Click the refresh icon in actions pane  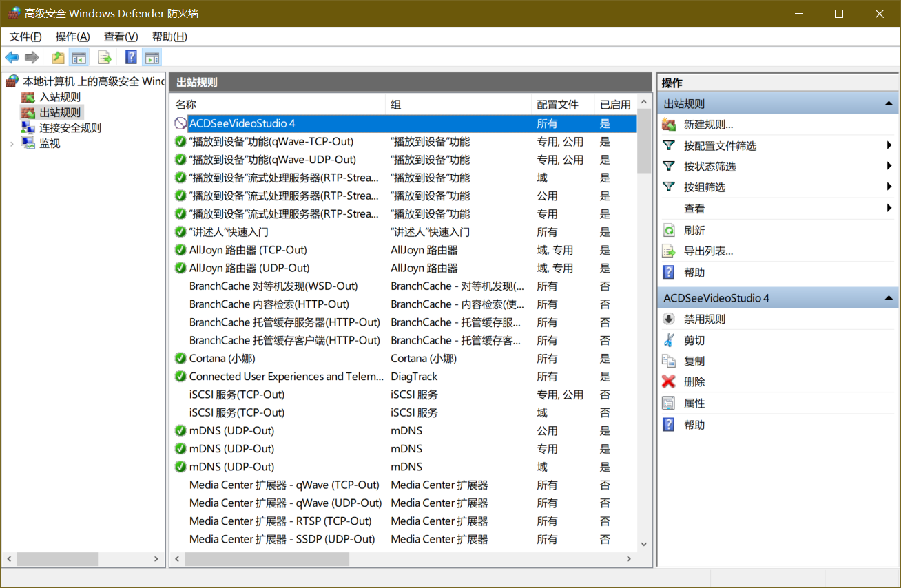pos(668,231)
